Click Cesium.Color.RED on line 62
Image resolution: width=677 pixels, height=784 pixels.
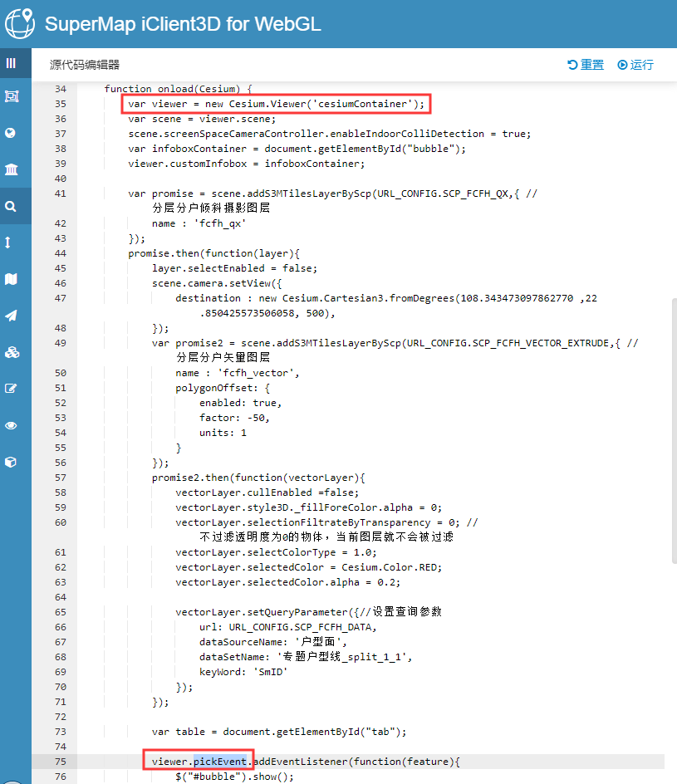pos(390,567)
